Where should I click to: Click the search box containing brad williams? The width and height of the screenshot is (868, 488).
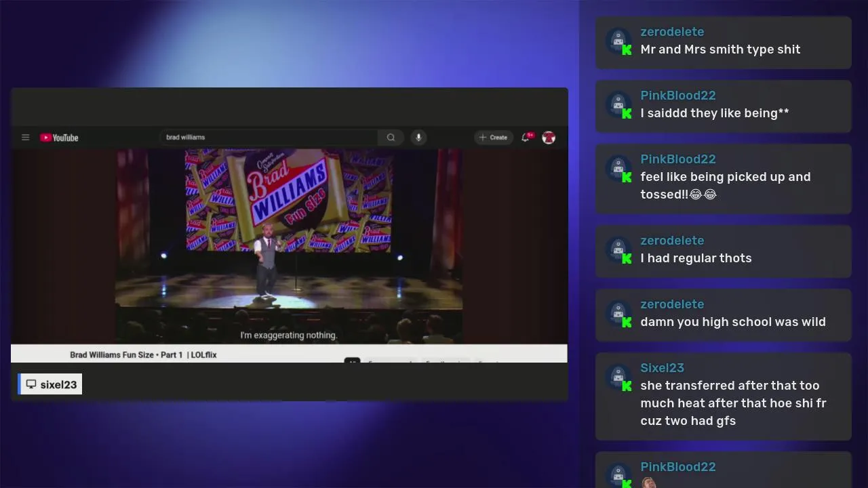point(269,137)
